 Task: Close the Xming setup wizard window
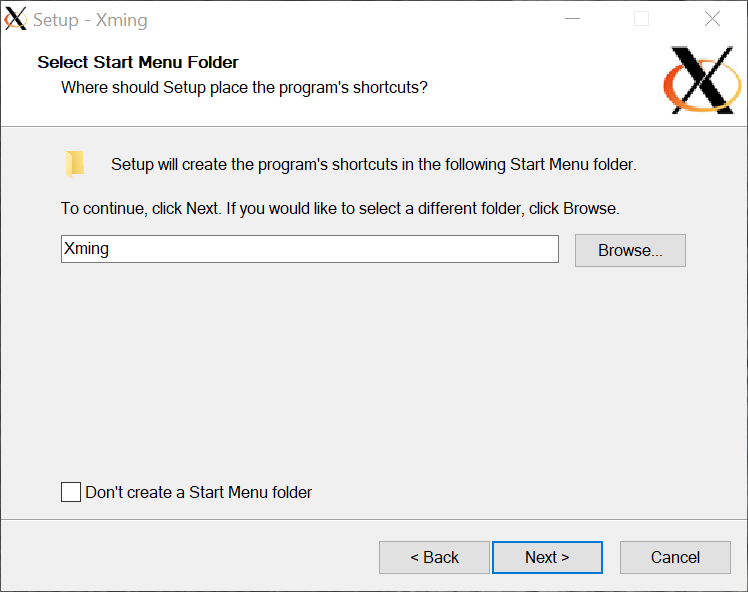coord(712,19)
